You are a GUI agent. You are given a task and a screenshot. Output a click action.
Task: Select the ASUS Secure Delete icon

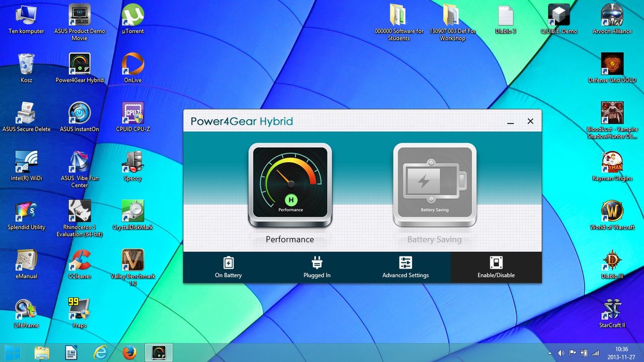click(x=26, y=117)
